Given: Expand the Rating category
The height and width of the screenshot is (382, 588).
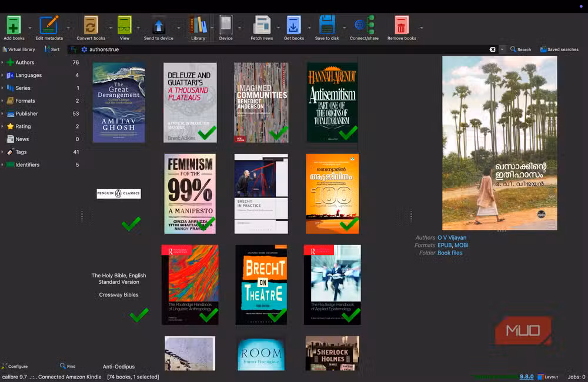Looking at the screenshot, I should 2,126.
